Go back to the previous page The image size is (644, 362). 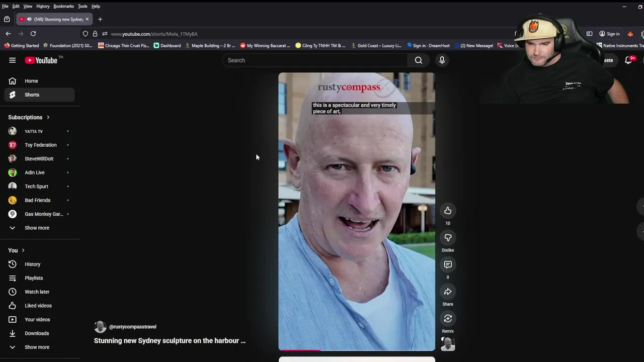click(x=8, y=34)
